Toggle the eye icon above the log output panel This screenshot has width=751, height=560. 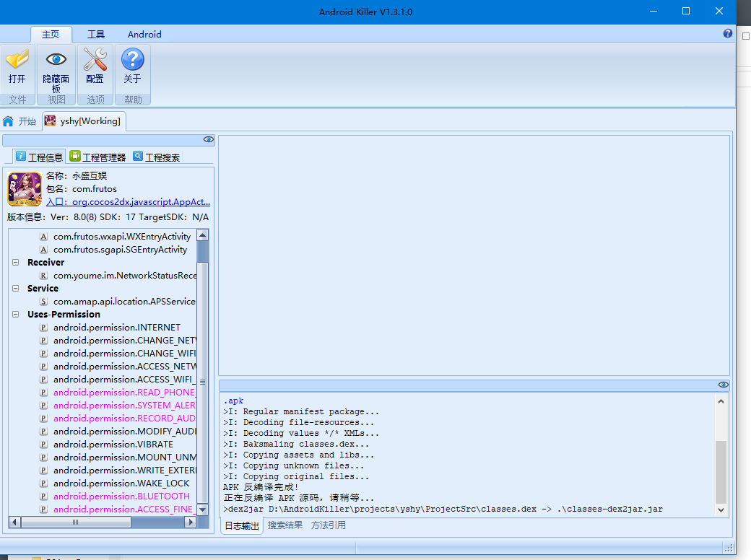(723, 385)
